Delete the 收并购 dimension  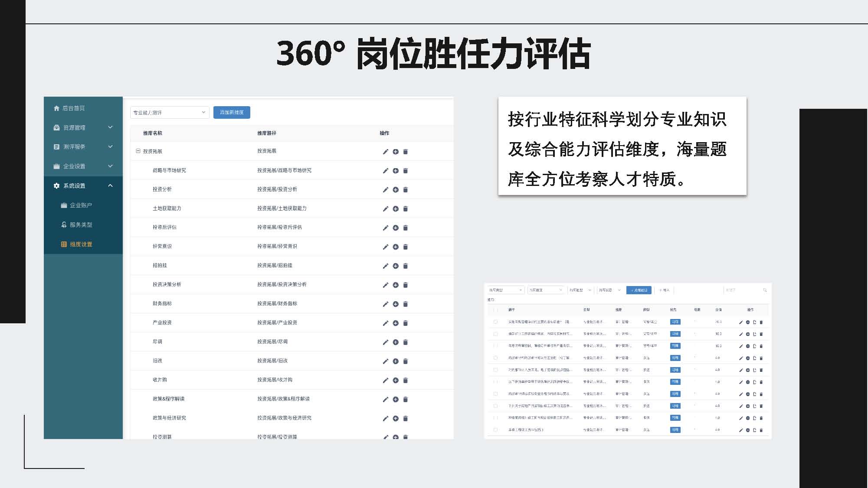coord(406,381)
